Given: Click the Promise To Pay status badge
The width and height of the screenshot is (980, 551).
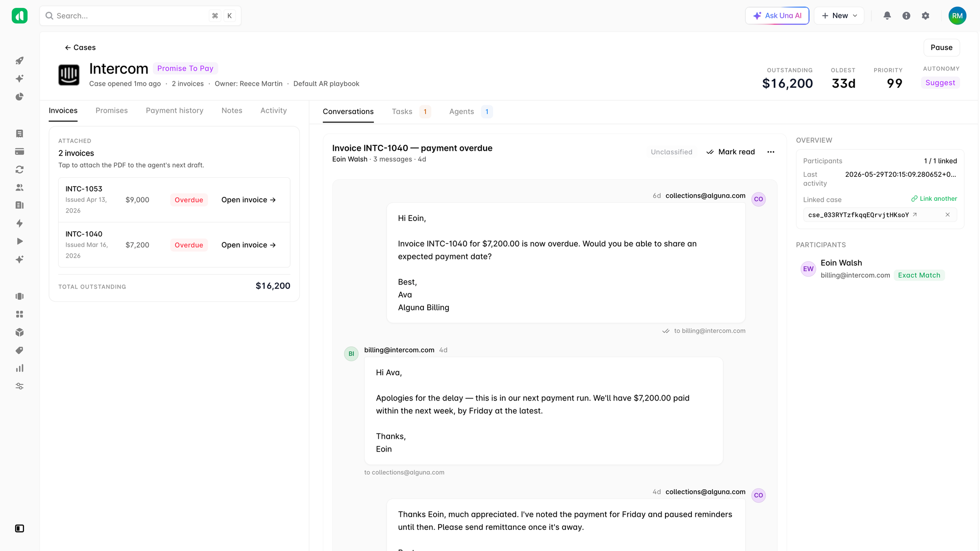Looking at the screenshot, I should [x=185, y=69].
